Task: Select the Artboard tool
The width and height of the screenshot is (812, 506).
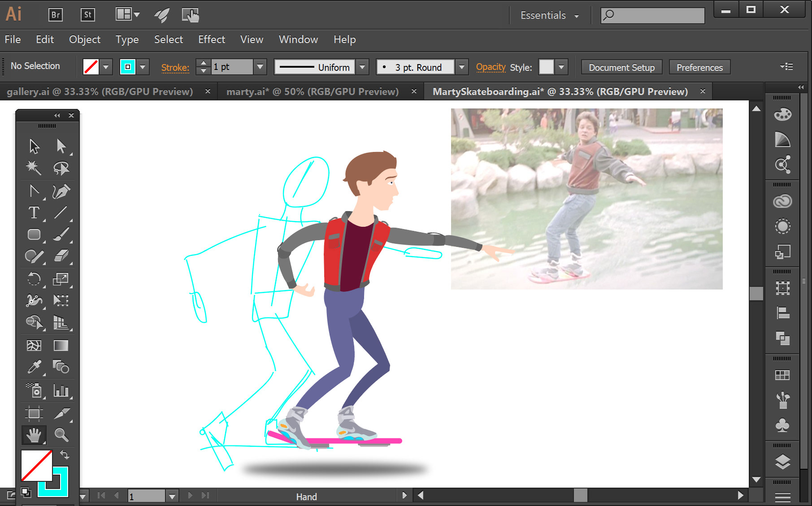Action: (x=34, y=413)
